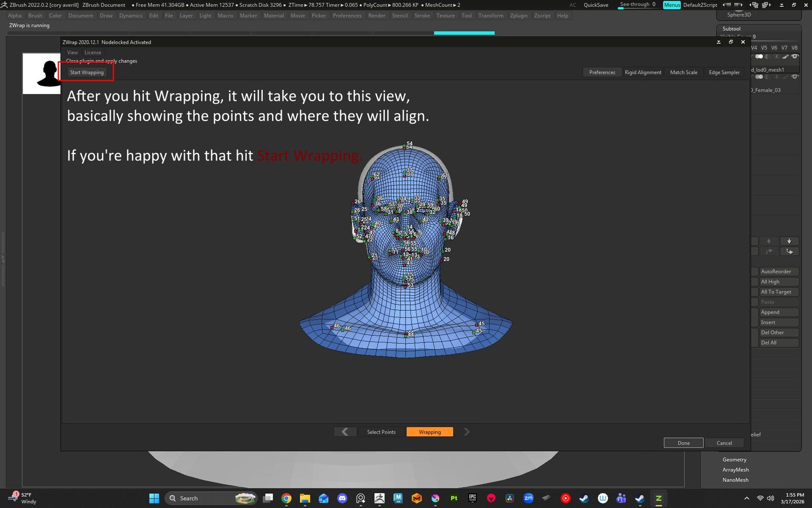
Task: Open the Windows Start menu
Action: pyautogui.click(x=154, y=498)
